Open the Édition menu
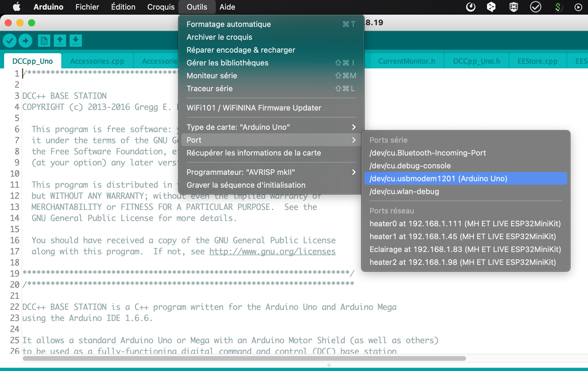 pos(123,7)
